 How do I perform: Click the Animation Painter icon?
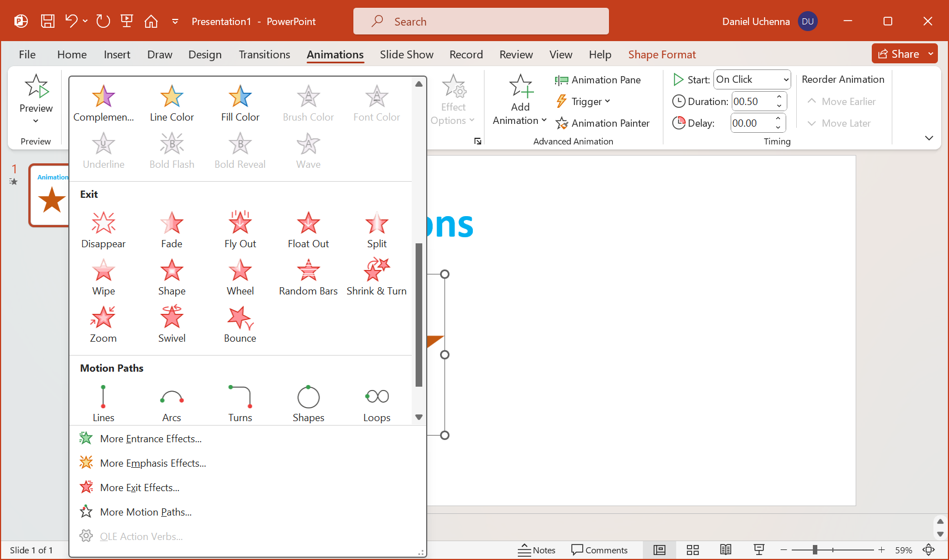point(562,123)
